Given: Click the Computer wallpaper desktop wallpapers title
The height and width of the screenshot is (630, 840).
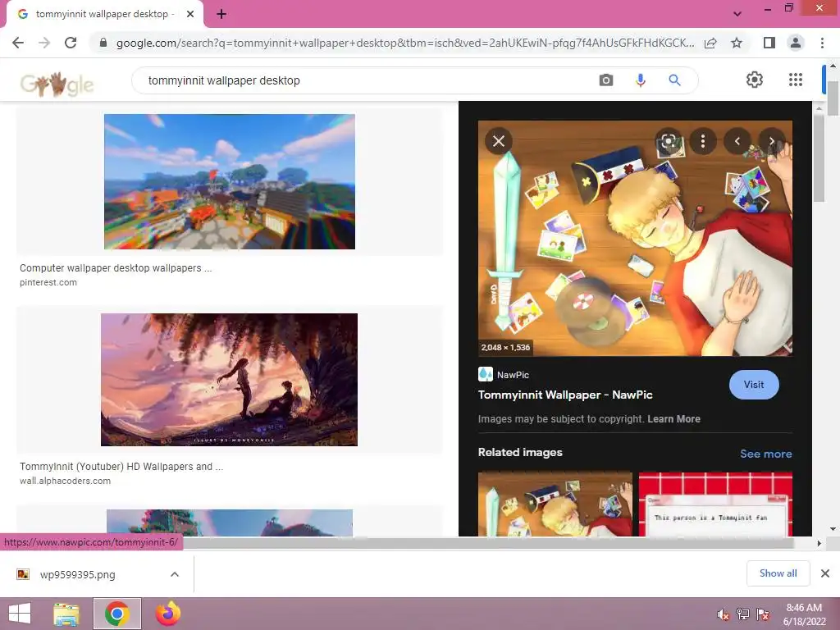Looking at the screenshot, I should [x=116, y=268].
